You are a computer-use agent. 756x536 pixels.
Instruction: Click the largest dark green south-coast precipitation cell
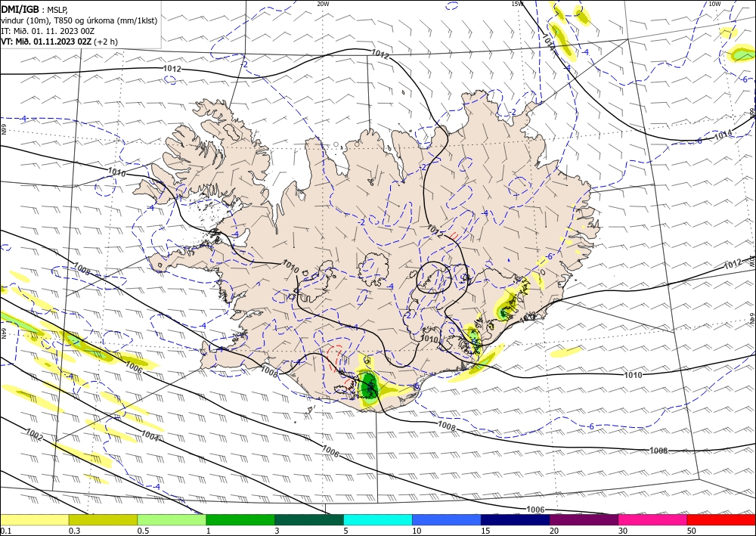pos(369,385)
